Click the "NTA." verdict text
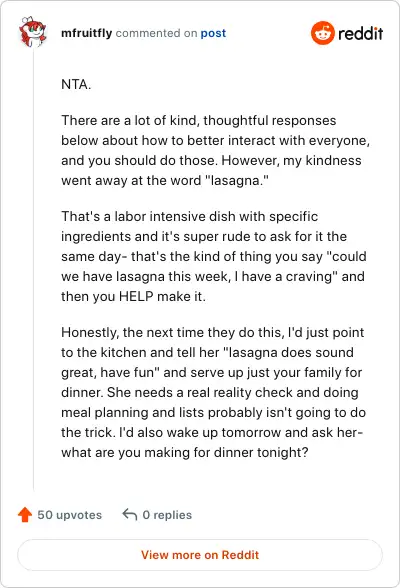 pyautogui.click(x=76, y=84)
